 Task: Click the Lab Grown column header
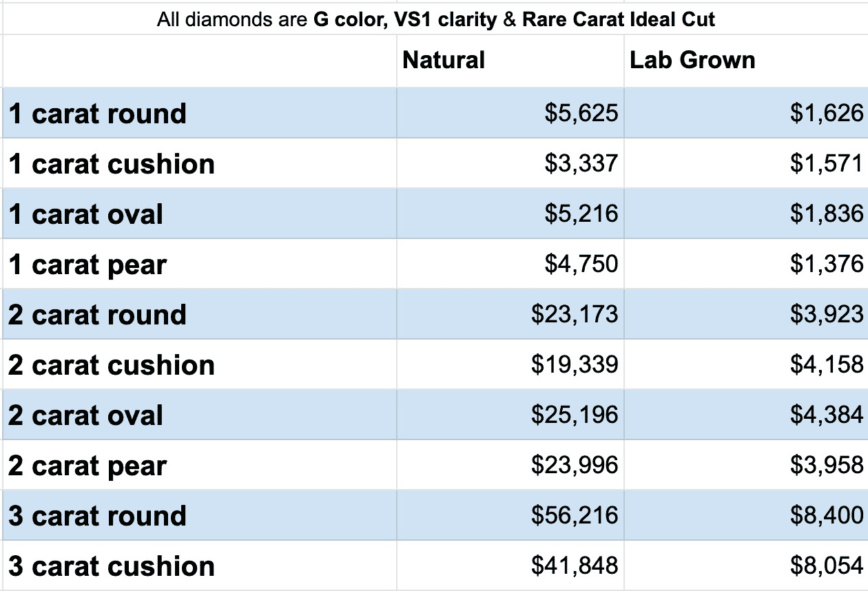tap(692, 61)
